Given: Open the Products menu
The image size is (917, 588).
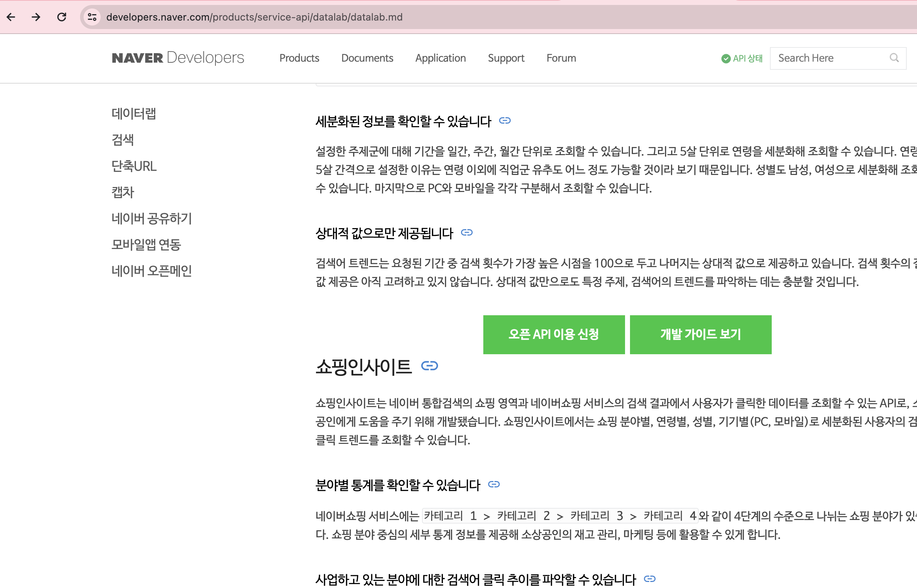Looking at the screenshot, I should pyautogui.click(x=299, y=58).
